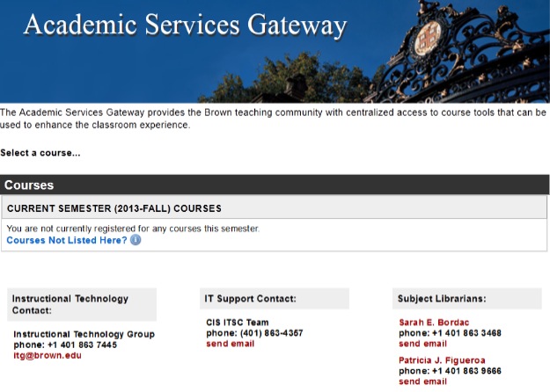
Task: Click the info icon beside Courses Not Listed Here
Action: pyautogui.click(x=136, y=240)
